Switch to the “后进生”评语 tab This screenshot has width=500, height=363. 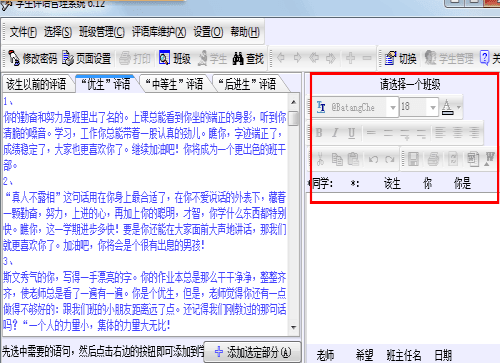tap(247, 84)
